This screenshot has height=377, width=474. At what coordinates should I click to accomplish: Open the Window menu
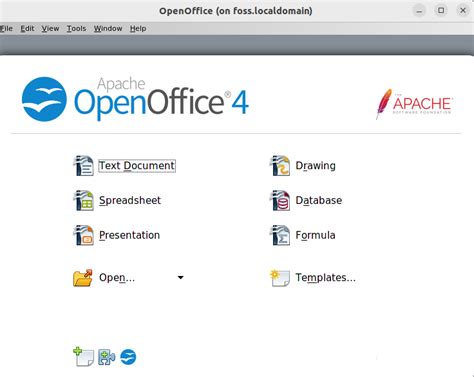click(x=108, y=29)
